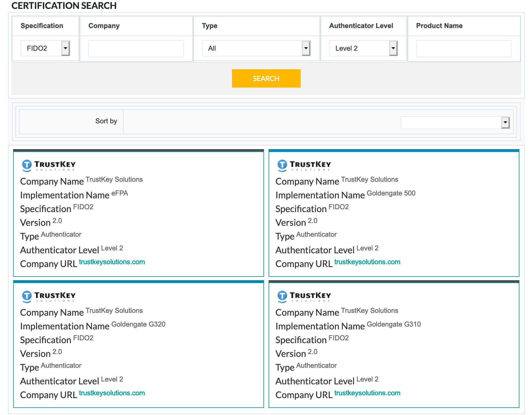Click Version 2.0 value in eFPA card
The image size is (532, 415).
point(57,221)
